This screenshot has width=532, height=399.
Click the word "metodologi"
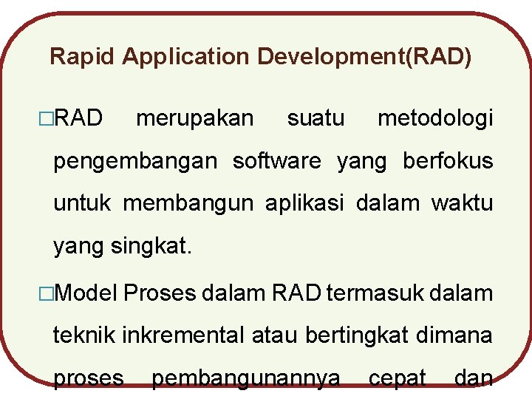pyautogui.click(x=435, y=120)
